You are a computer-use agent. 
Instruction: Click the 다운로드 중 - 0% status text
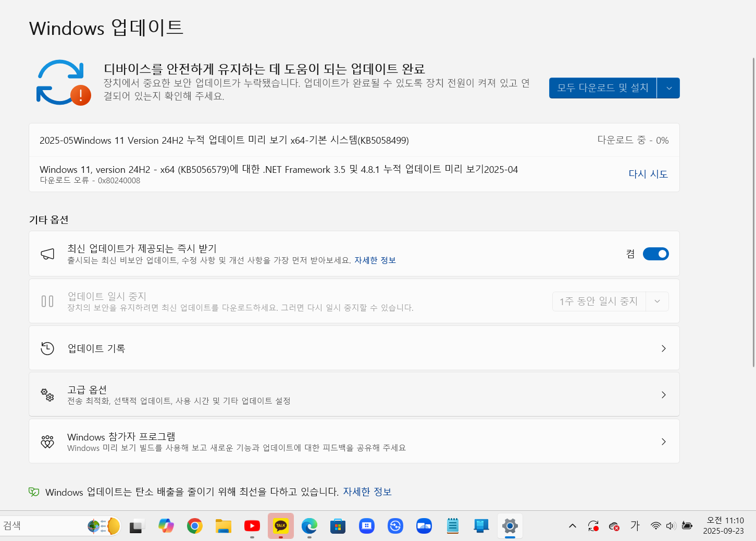click(633, 140)
